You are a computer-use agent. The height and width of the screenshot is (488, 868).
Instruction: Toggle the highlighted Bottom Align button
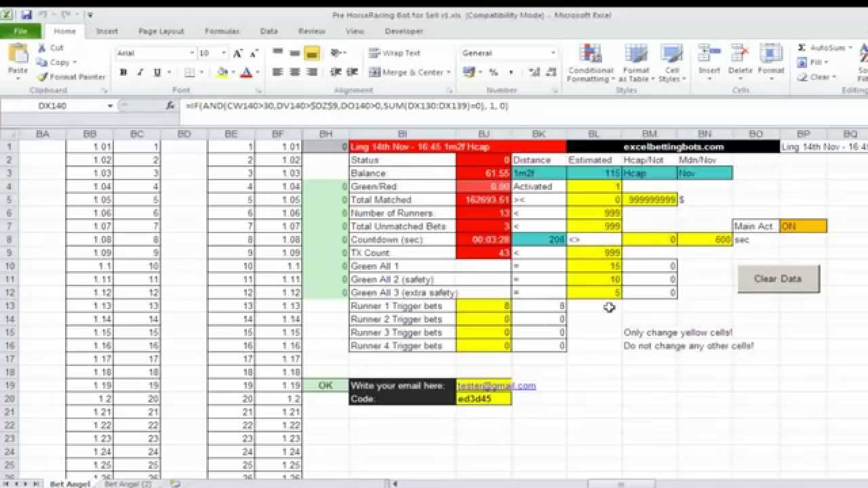(311, 53)
